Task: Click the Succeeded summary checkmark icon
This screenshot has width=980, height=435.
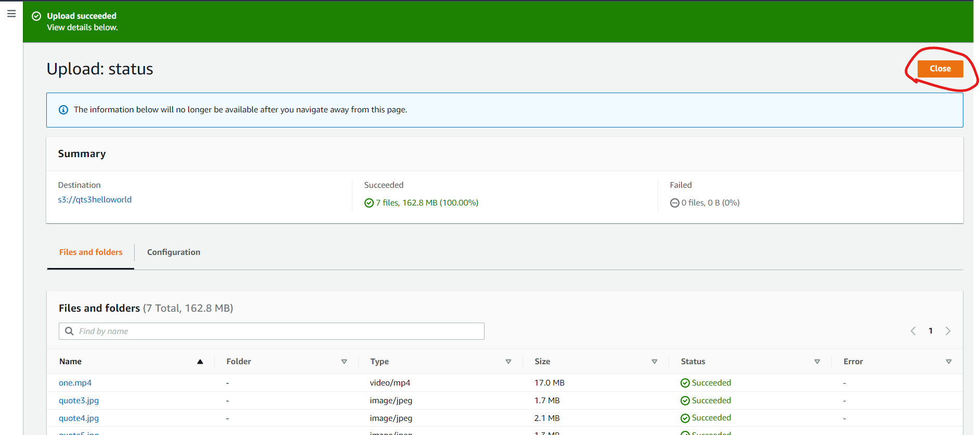Action: point(369,203)
